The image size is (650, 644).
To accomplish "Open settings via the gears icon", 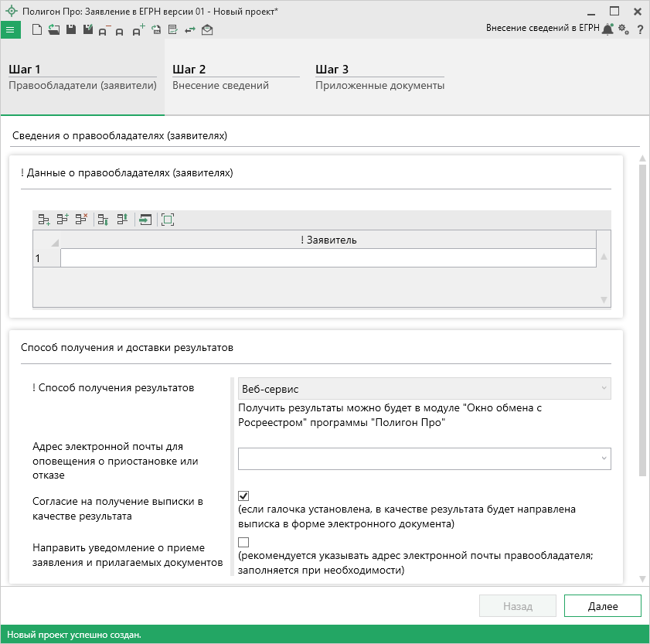I will point(624,29).
